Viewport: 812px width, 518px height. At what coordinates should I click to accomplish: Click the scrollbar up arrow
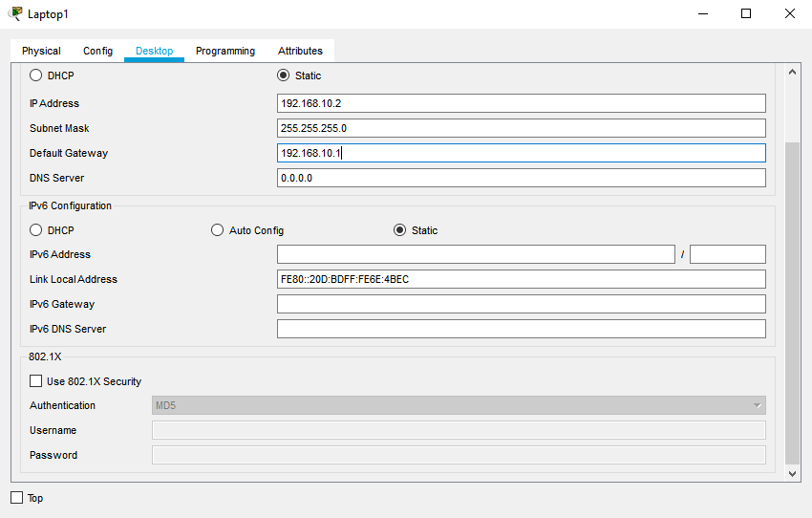click(x=792, y=72)
